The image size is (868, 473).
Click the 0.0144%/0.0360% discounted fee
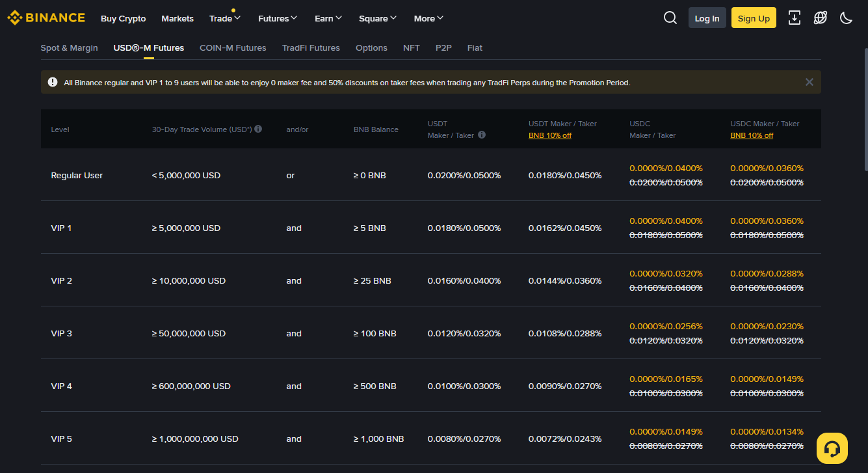[565, 280]
